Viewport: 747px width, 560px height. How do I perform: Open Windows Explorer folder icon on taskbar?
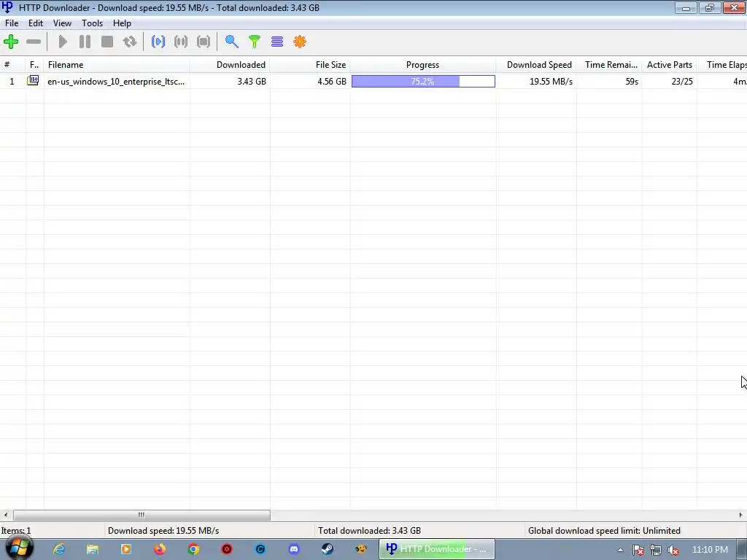[x=93, y=549]
